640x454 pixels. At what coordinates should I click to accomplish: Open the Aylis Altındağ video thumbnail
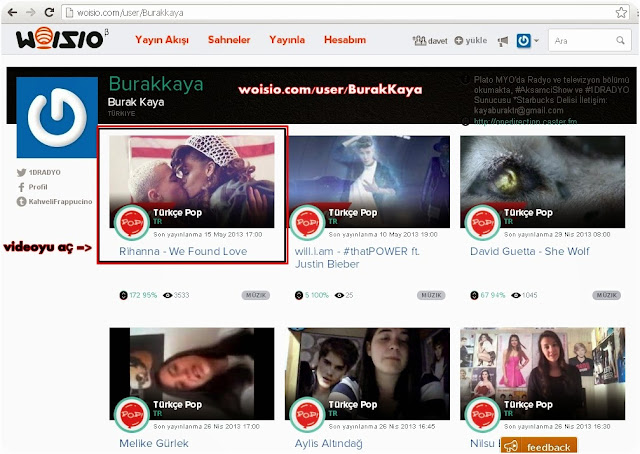pyautogui.click(x=367, y=374)
